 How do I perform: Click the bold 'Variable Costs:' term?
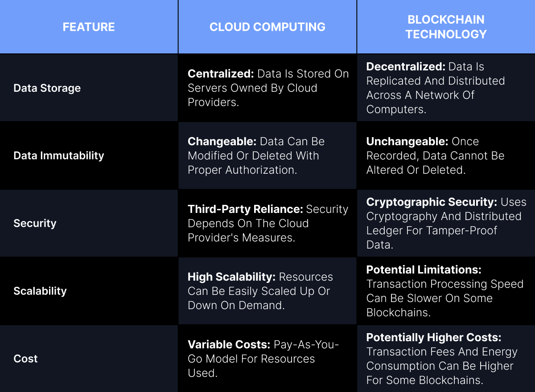point(229,345)
